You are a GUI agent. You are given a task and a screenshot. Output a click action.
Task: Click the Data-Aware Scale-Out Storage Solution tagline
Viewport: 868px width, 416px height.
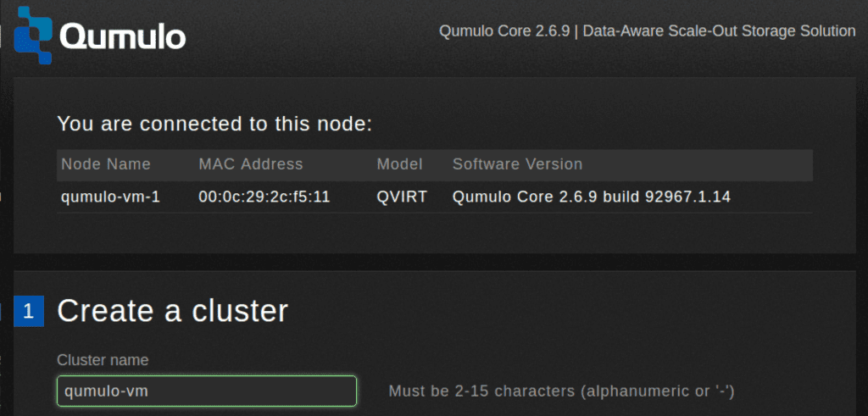[719, 31]
